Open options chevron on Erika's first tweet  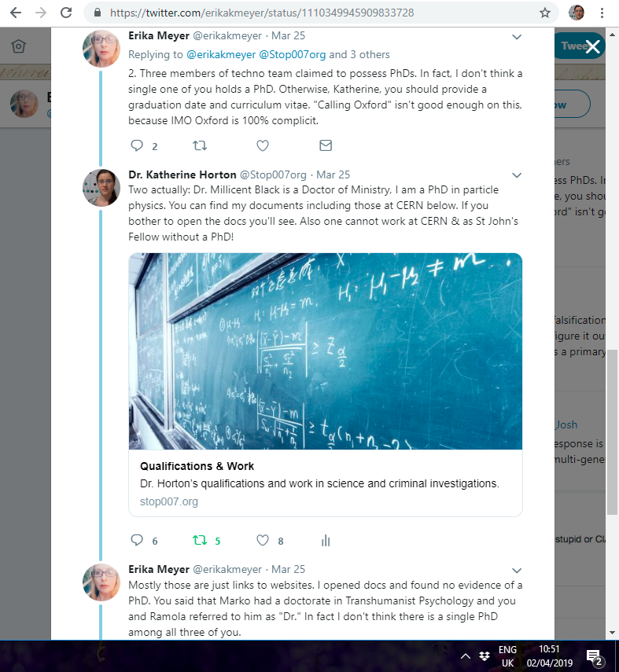(x=517, y=37)
